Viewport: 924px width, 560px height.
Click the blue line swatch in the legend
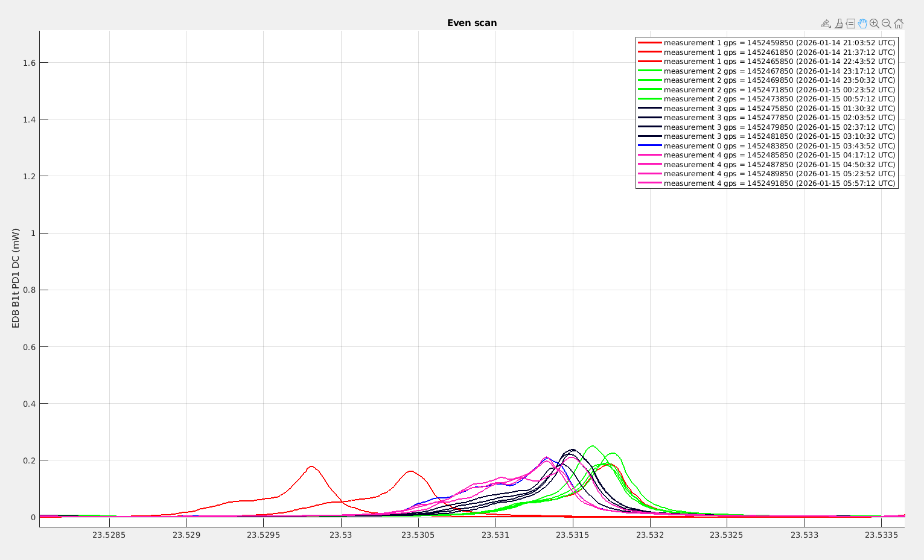click(650, 146)
